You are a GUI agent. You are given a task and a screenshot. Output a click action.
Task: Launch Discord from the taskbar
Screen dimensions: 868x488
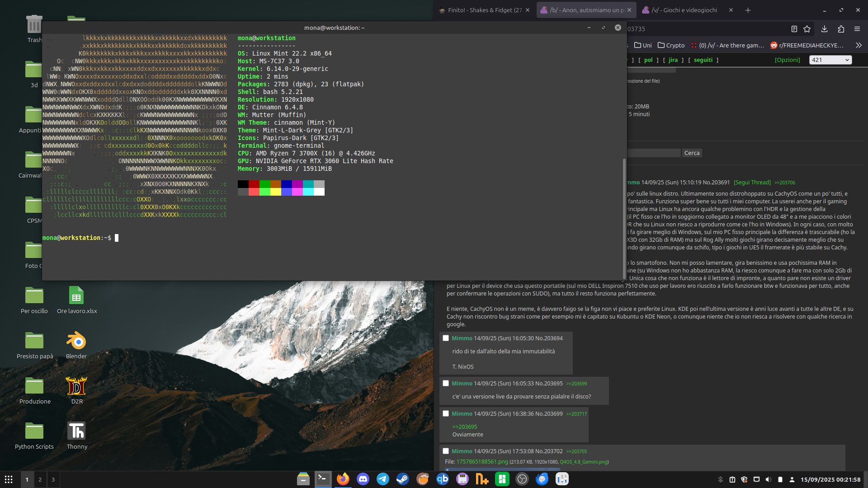pyautogui.click(x=363, y=479)
